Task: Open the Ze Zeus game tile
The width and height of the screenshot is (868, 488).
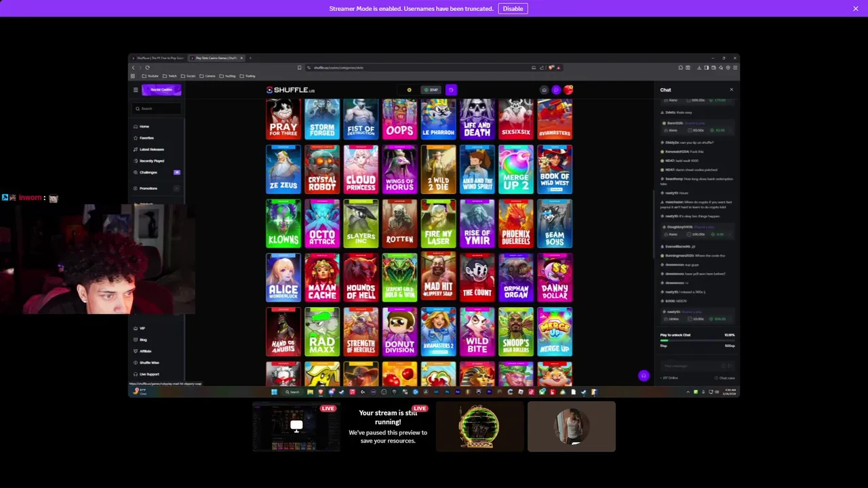Action: tap(283, 169)
